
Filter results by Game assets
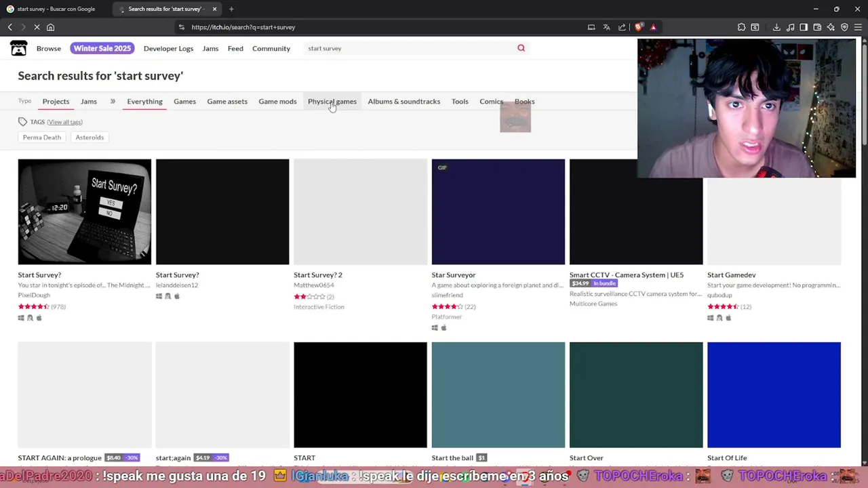pyautogui.click(x=227, y=101)
